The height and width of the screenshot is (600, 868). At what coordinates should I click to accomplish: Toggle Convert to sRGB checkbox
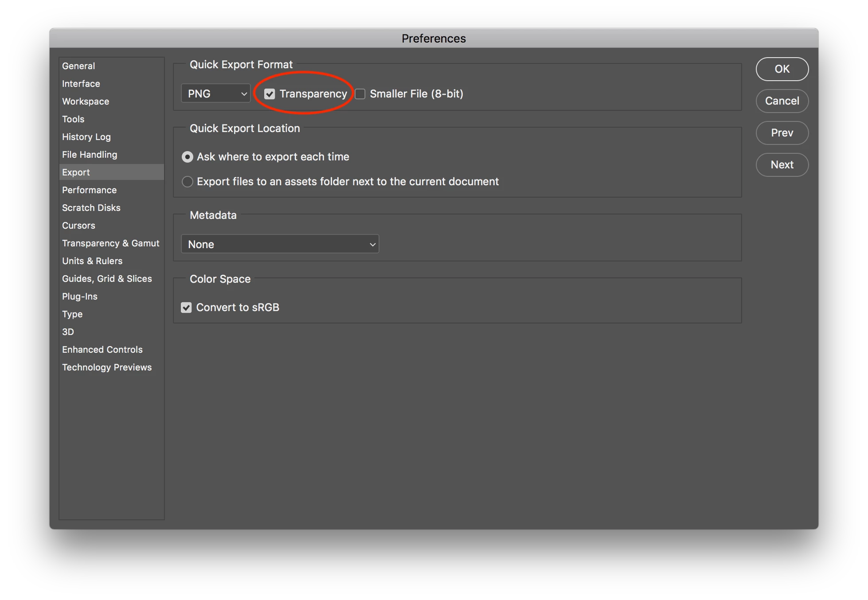186,308
